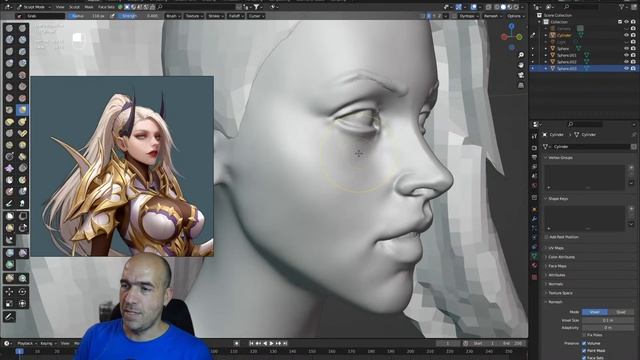The height and width of the screenshot is (360, 640).
Task: Open the Dyntopo dropdown
Action: pyautogui.click(x=468, y=16)
